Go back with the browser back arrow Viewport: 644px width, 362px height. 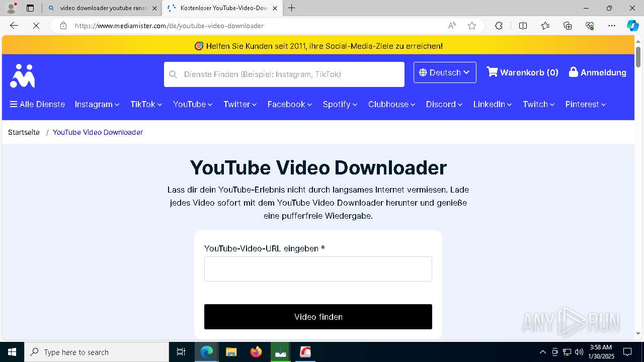[x=14, y=26]
